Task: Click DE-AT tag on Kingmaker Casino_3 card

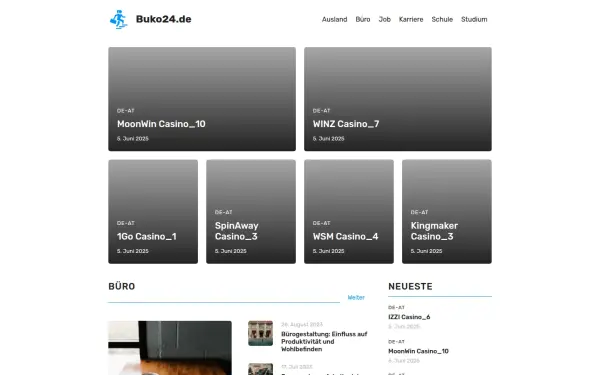Action: pos(419,212)
